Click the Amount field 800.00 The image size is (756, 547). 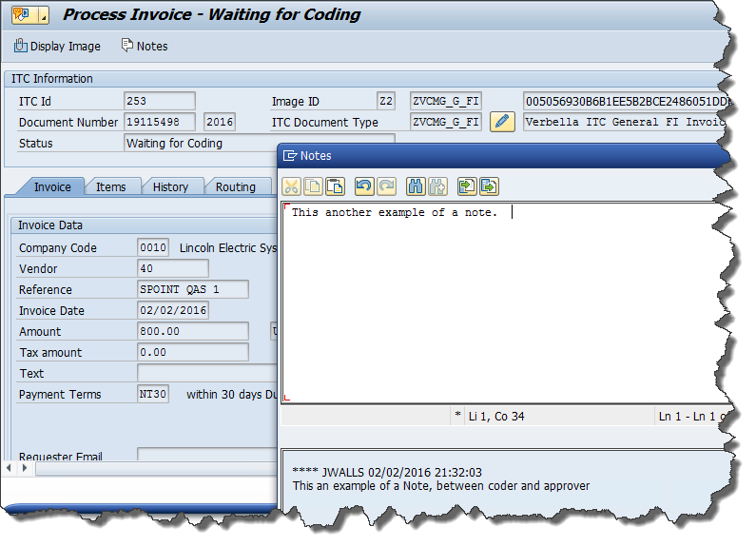(x=193, y=331)
